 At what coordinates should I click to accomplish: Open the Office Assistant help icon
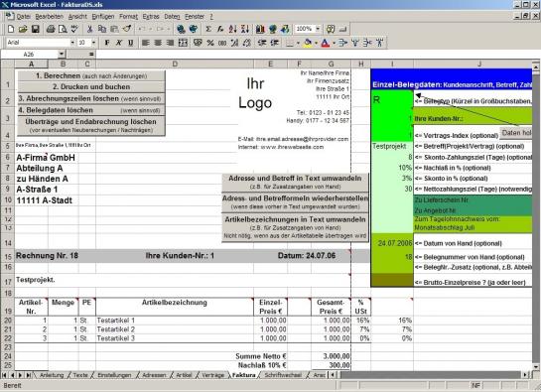(331, 29)
